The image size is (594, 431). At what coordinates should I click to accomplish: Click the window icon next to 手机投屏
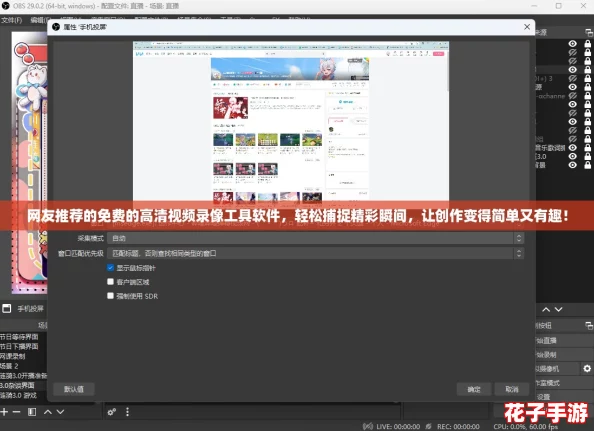(6, 308)
